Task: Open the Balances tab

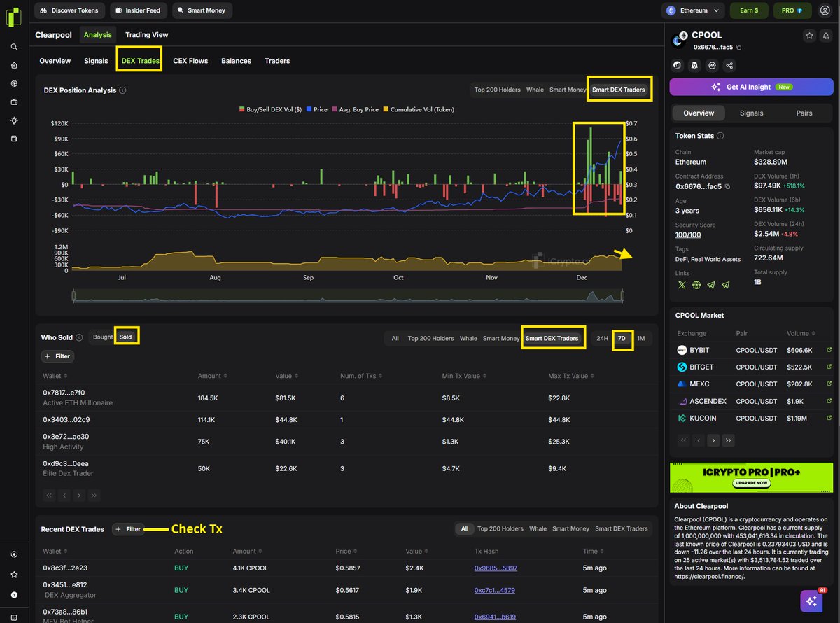Action: coord(236,61)
